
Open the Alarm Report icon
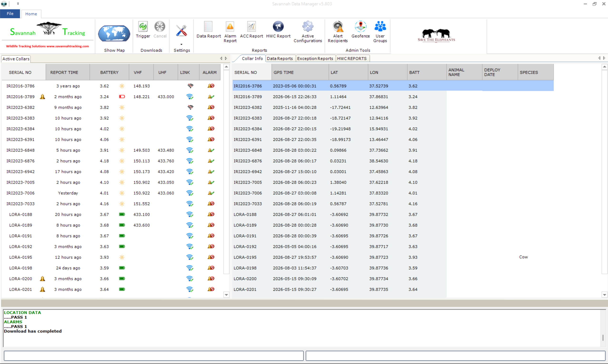[x=230, y=26]
